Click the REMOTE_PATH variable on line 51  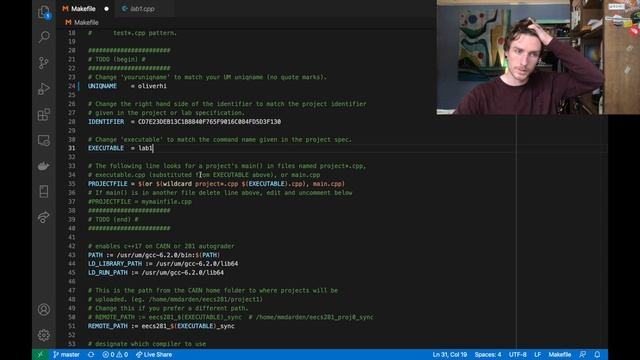tap(107, 326)
